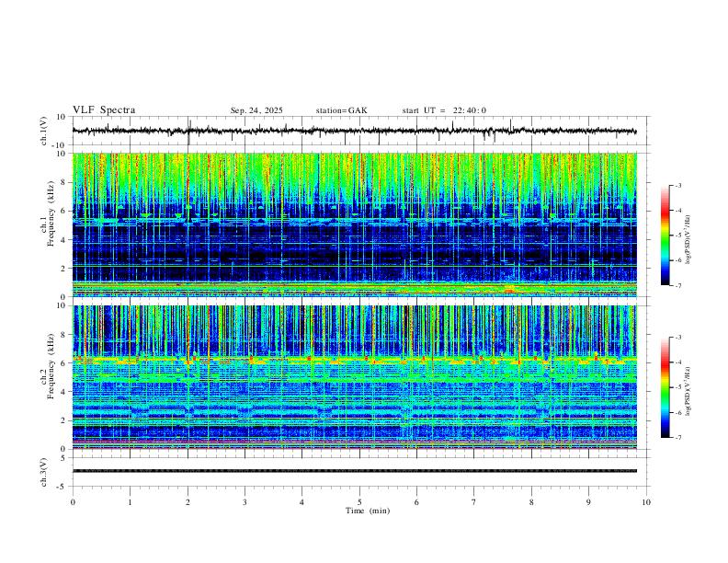
Task: Click the 'Time (min)' axis label
Action: click(x=368, y=511)
